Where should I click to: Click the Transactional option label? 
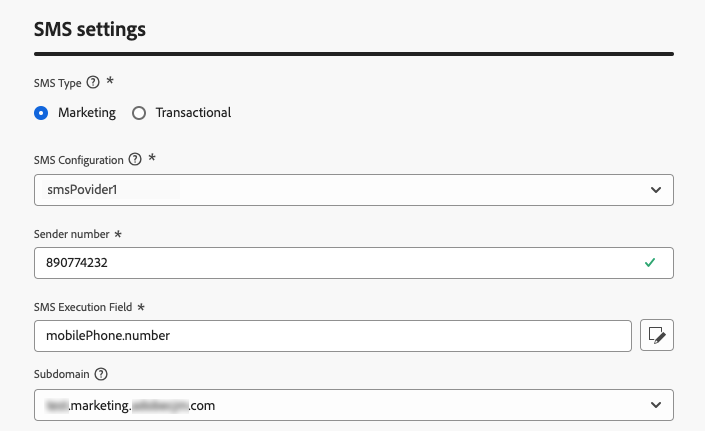[x=193, y=113]
